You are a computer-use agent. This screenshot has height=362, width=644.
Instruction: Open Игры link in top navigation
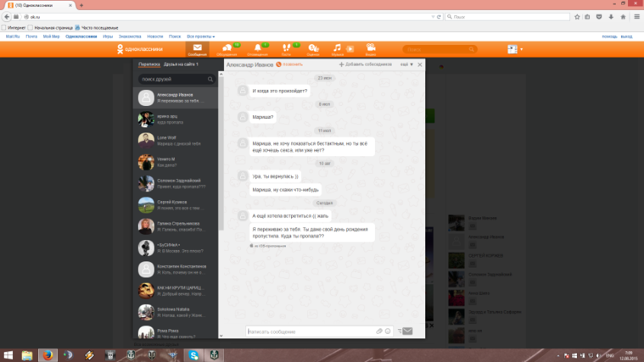[107, 37]
